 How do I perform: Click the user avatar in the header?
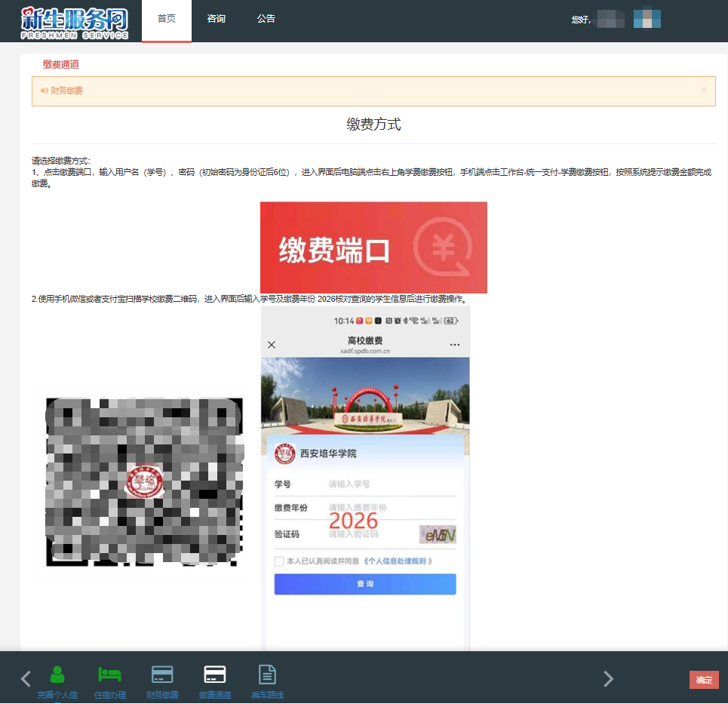point(647,19)
